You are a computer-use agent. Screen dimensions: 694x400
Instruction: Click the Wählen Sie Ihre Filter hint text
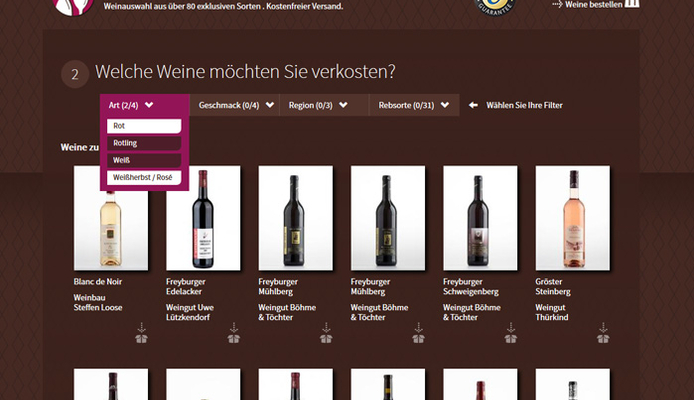coord(524,105)
